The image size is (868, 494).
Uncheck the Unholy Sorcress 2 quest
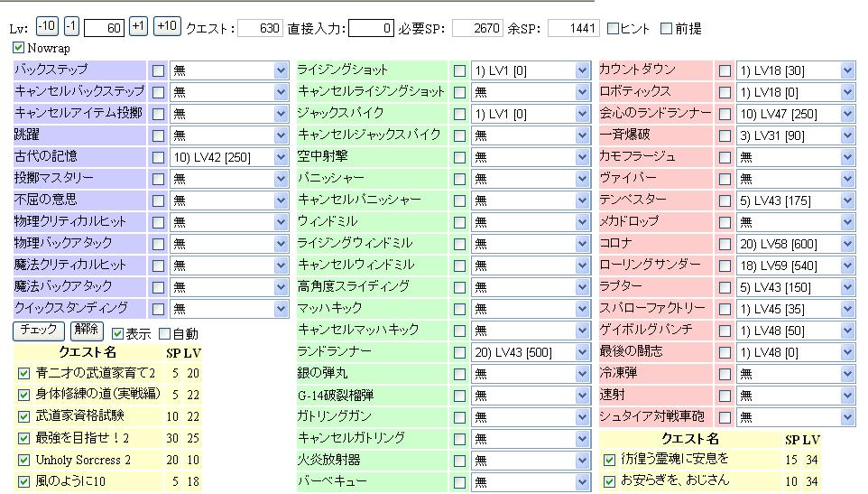click(24, 460)
